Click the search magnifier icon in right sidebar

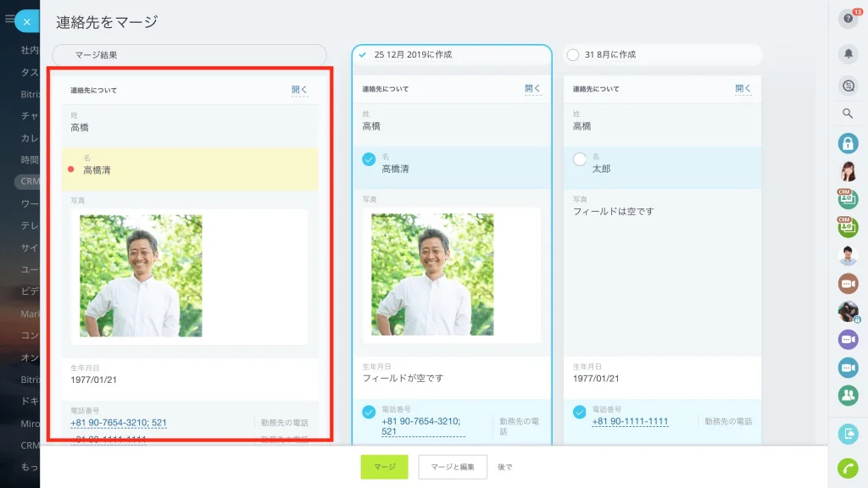point(848,114)
